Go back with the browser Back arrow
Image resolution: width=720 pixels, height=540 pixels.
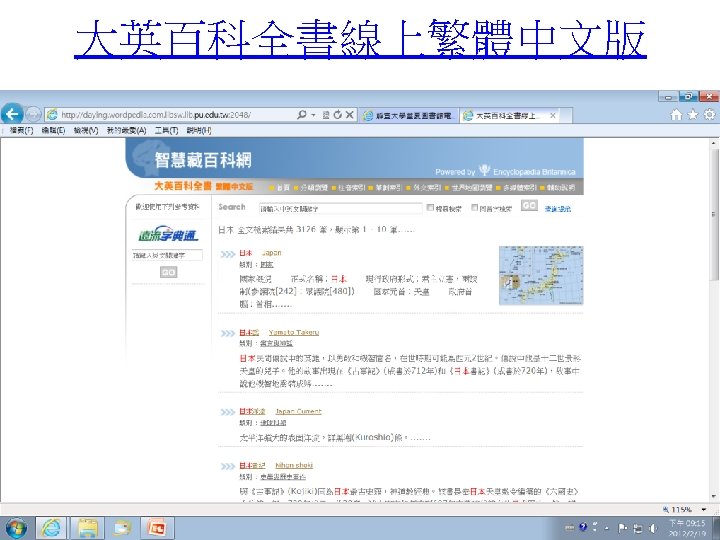click(x=12, y=114)
